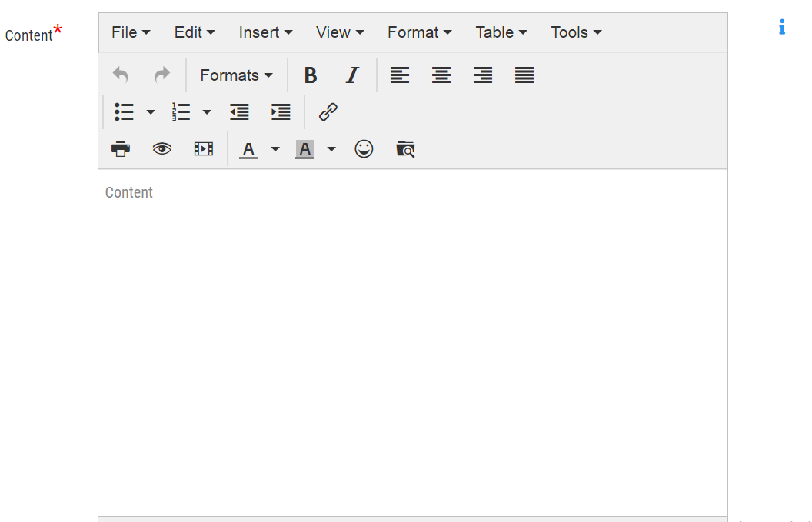The width and height of the screenshot is (812, 522).
Task: Insert or edit a link
Action: pyautogui.click(x=328, y=112)
